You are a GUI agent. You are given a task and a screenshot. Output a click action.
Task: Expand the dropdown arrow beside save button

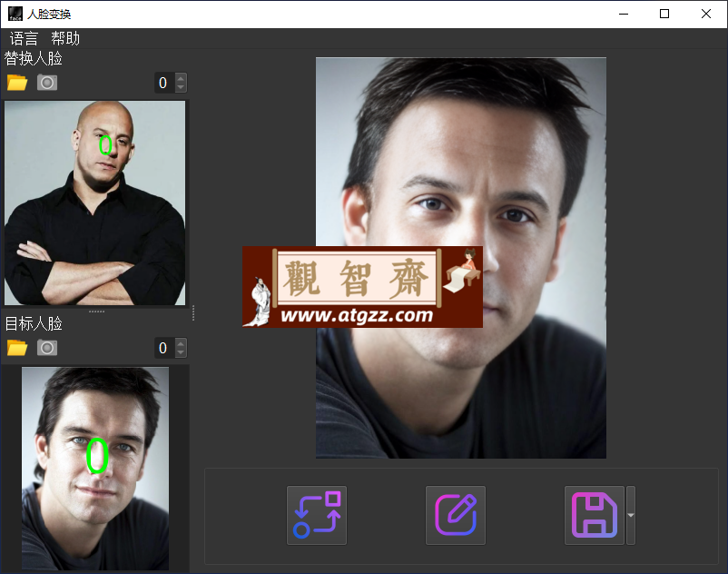pyautogui.click(x=631, y=515)
